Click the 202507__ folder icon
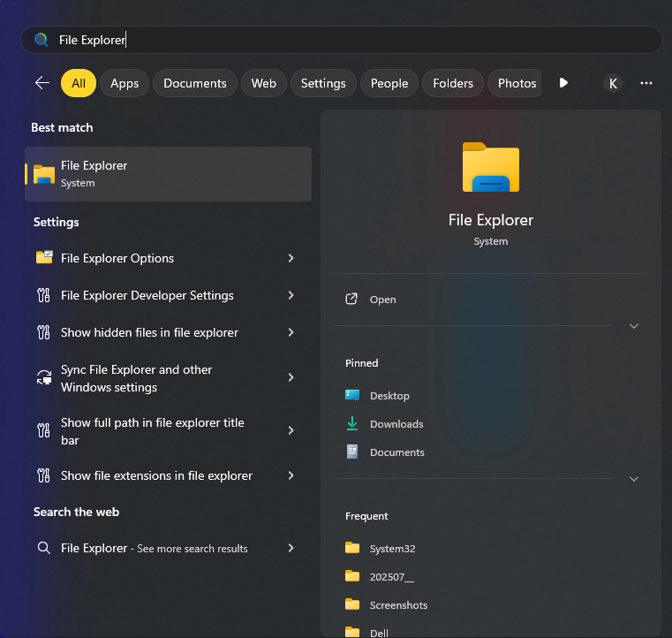 tap(352, 576)
